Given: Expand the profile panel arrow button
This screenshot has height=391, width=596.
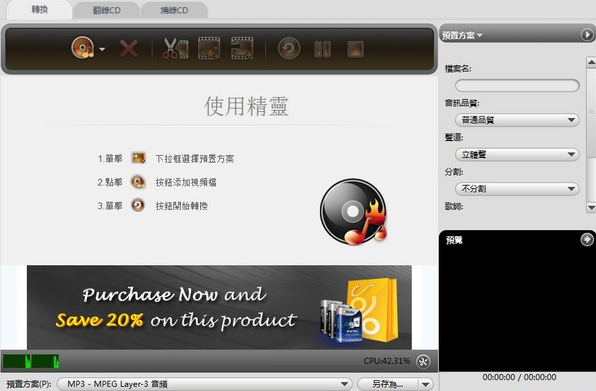Looking at the screenshot, I should tap(587, 35).
